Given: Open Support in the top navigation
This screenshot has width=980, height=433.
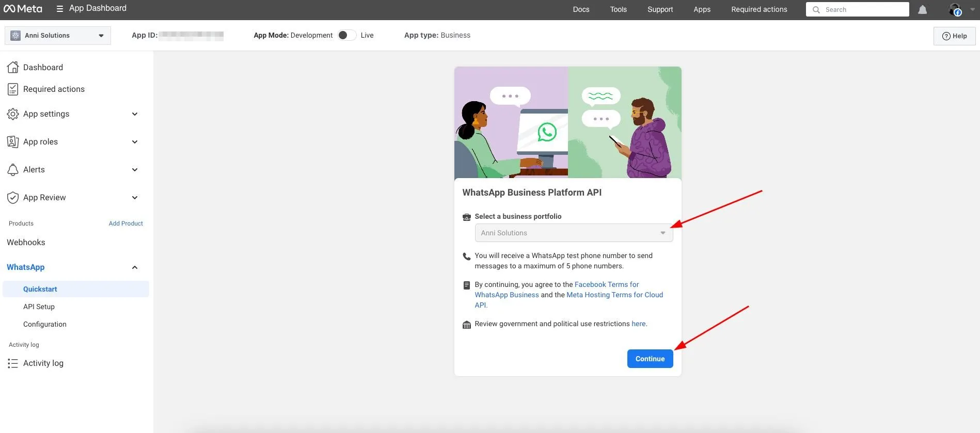Looking at the screenshot, I should click(x=660, y=9).
